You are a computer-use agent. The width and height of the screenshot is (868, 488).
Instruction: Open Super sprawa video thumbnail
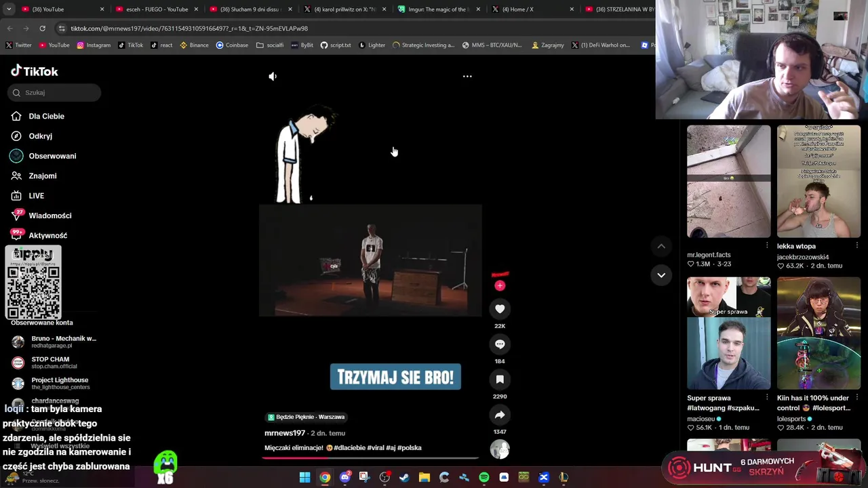click(728, 333)
